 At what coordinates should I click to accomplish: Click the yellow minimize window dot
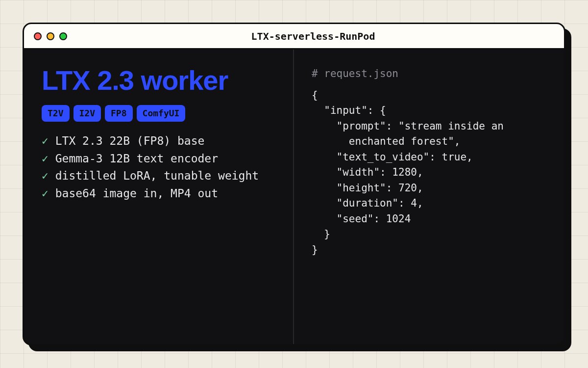tap(50, 36)
